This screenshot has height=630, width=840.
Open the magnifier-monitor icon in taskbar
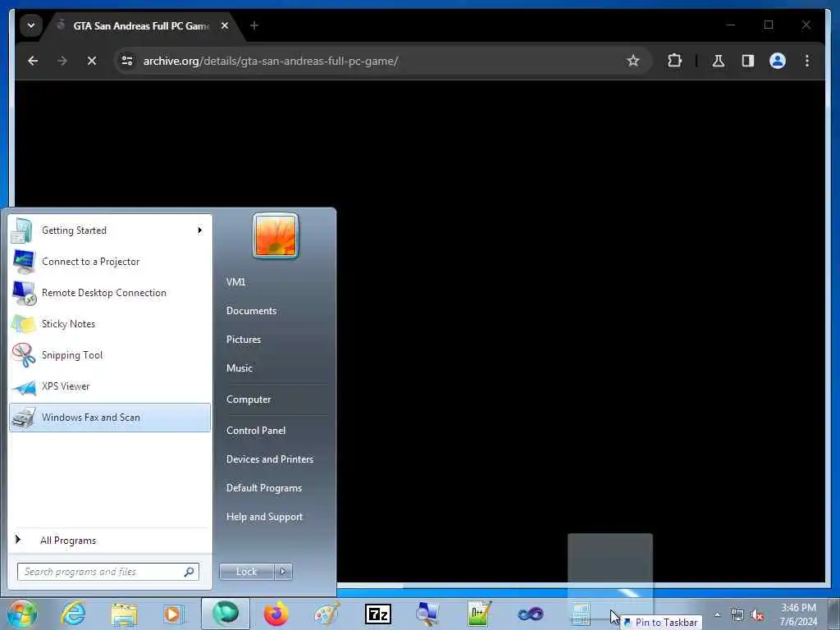coord(428,614)
